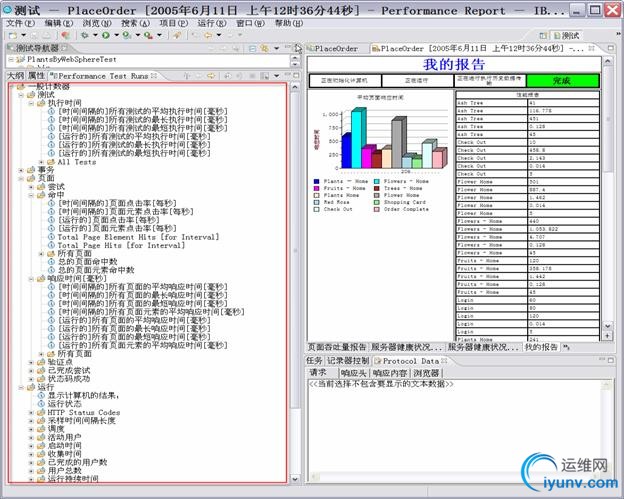Click down arrow of Performance Test Runs scrollbar
This screenshot has width=624, height=499.
[295, 479]
